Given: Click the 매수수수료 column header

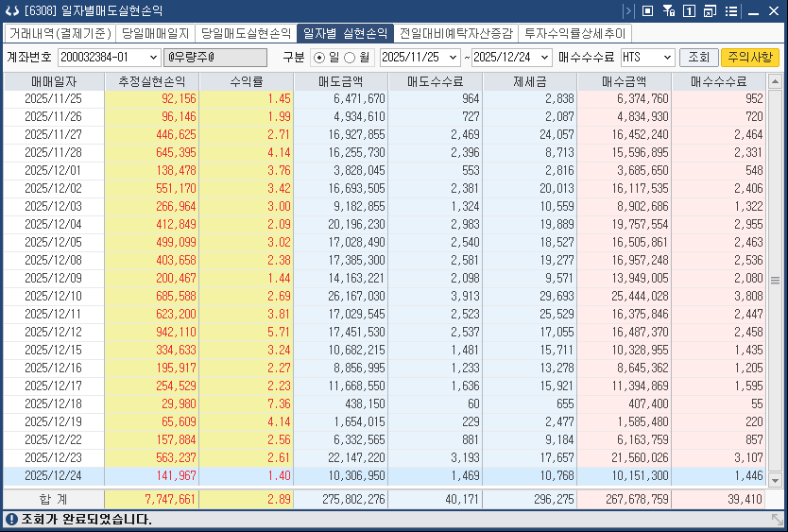Looking at the screenshot, I should pos(719,81).
